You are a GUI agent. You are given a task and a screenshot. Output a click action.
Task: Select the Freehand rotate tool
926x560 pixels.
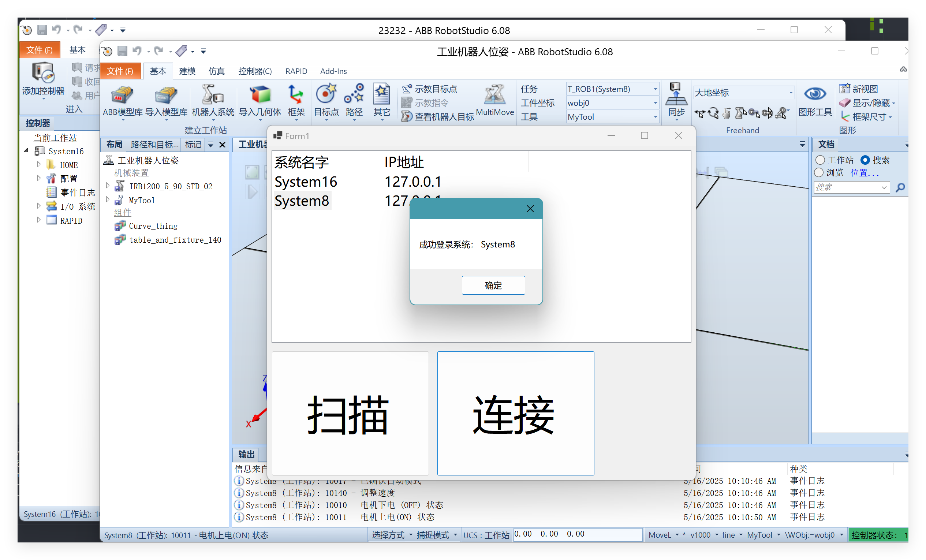[x=713, y=113]
